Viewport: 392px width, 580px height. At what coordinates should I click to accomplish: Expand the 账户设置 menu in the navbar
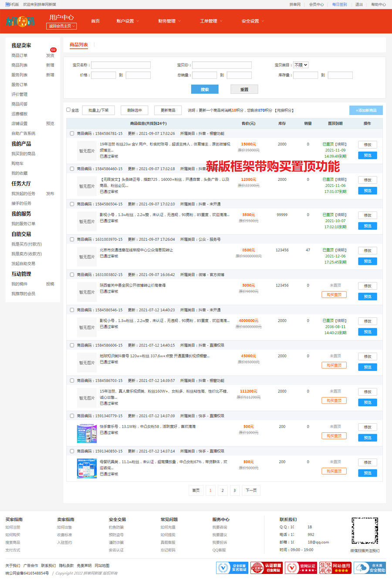(127, 21)
